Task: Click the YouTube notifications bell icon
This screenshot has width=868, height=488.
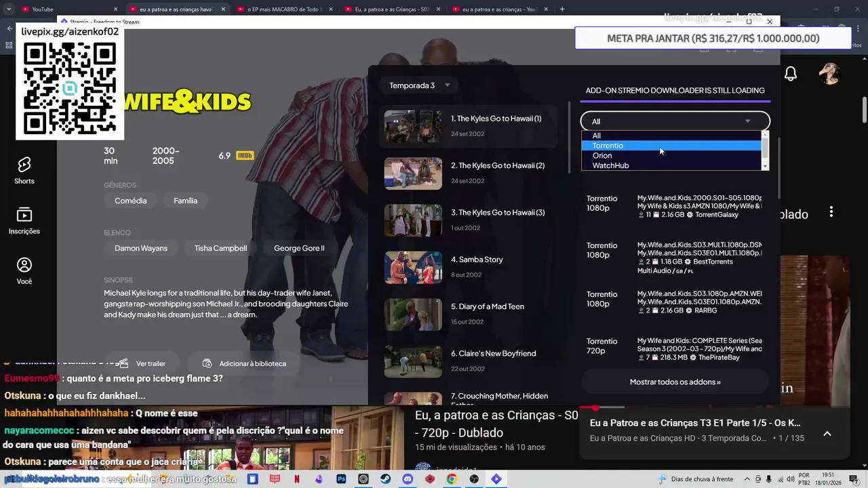Action: tap(791, 74)
